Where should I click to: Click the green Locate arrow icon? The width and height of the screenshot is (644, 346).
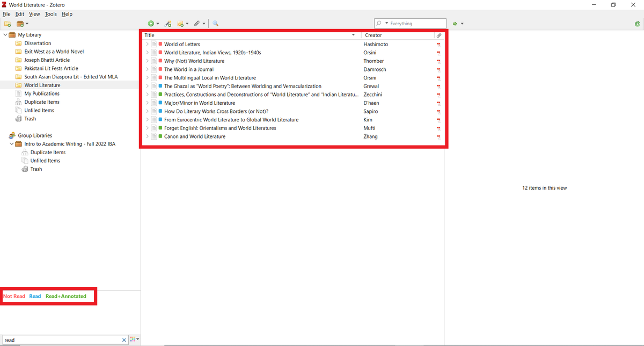[x=455, y=24]
